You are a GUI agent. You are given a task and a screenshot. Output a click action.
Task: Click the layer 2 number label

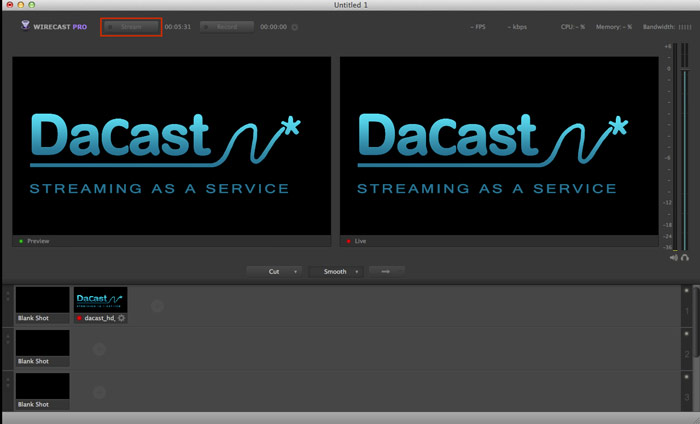pos(687,354)
